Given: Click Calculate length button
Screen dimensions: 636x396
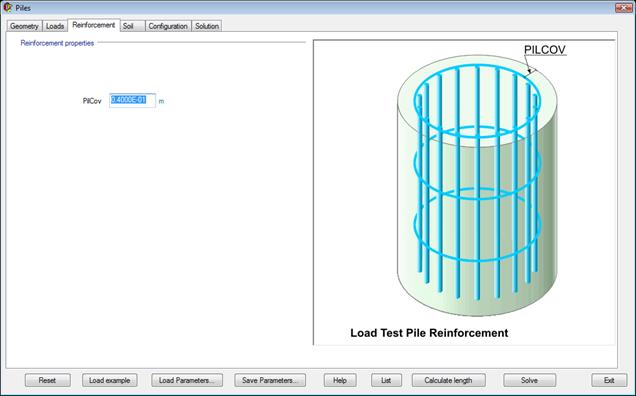Looking at the screenshot, I should [x=449, y=380].
